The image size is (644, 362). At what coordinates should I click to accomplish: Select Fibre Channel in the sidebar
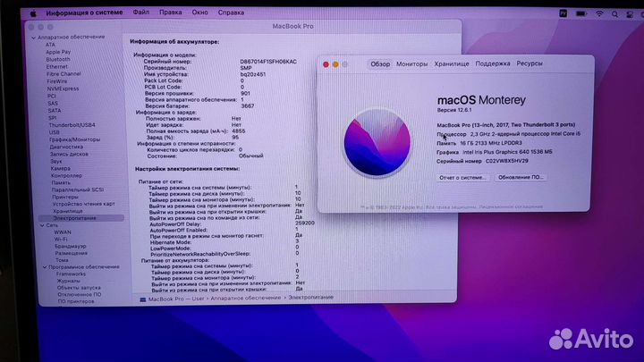64,74
